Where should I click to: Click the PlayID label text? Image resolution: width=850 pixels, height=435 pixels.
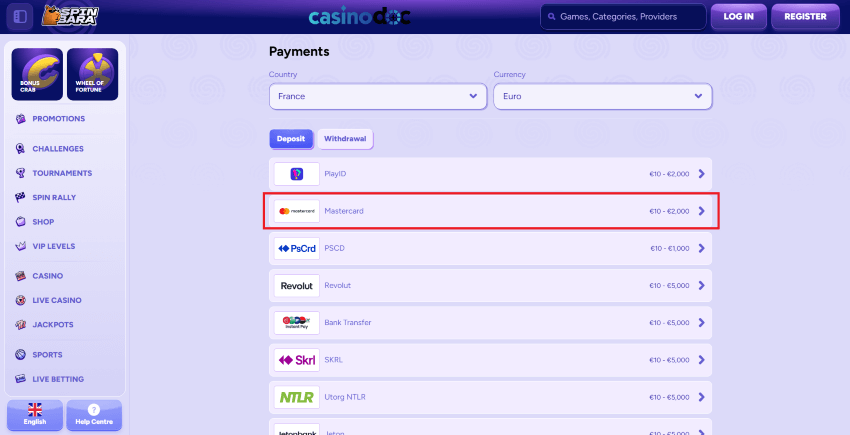[x=335, y=174]
